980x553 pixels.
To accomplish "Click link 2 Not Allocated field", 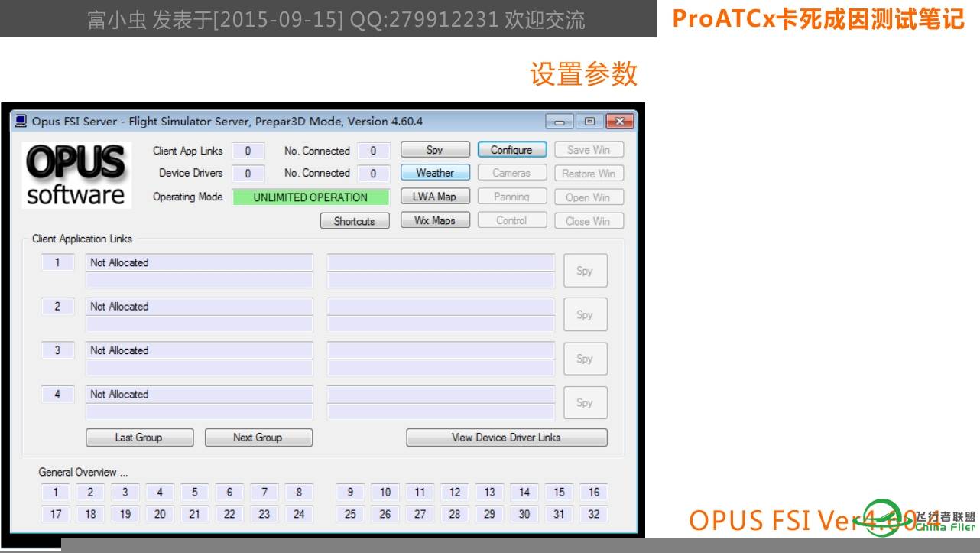I will pyautogui.click(x=199, y=307).
